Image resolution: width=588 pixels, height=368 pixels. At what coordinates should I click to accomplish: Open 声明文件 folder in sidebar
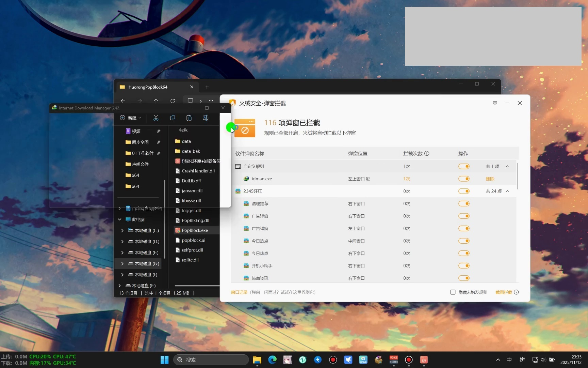[x=140, y=164]
